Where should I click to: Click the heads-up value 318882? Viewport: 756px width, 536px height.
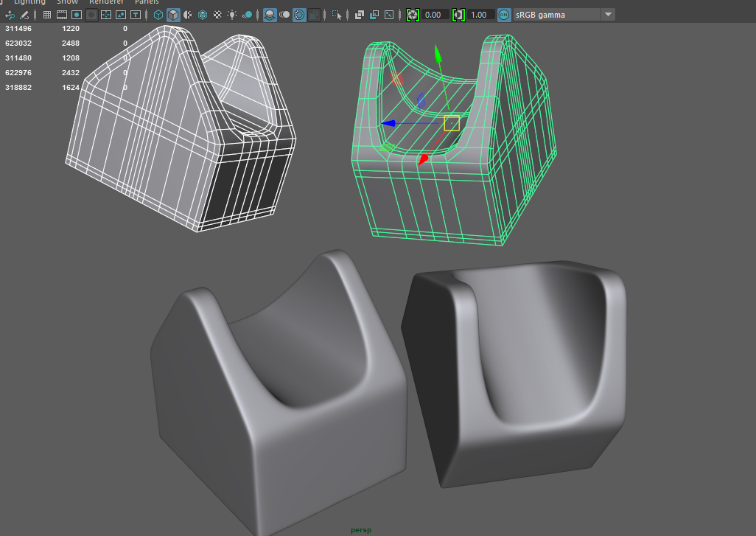click(x=18, y=87)
